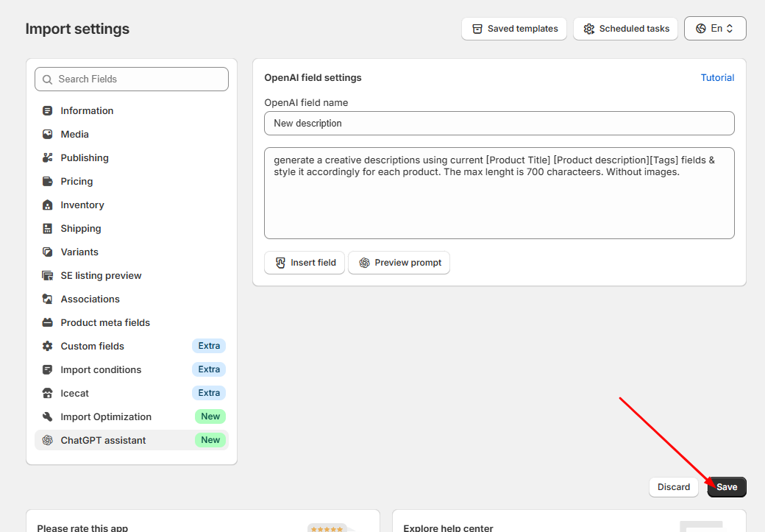Open Product meta fields section

pos(132,322)
